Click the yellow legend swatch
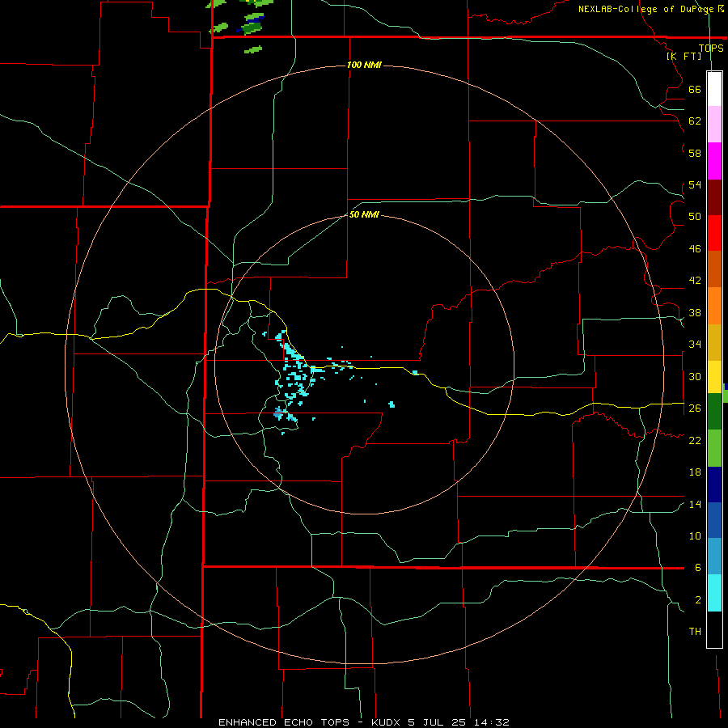Screen dimensions: 728x728 (x=714, y=377)
